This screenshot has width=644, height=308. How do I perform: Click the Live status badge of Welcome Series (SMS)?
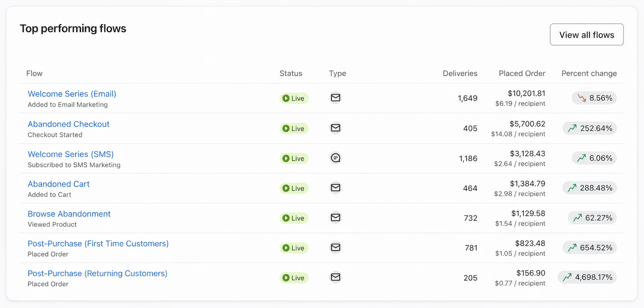coord(293,159)
